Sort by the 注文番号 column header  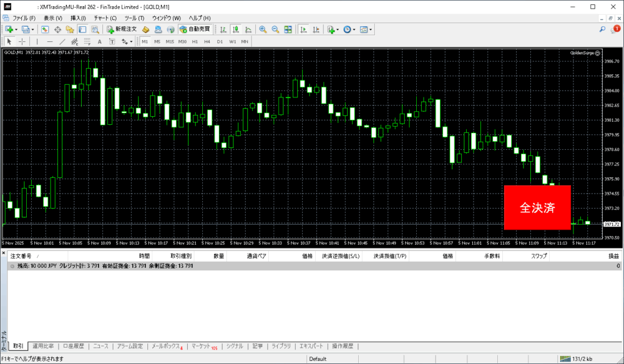pos(21,257)
